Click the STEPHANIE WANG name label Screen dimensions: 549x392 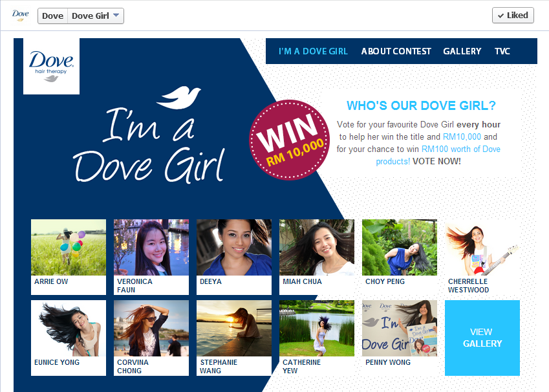(219, 366)
